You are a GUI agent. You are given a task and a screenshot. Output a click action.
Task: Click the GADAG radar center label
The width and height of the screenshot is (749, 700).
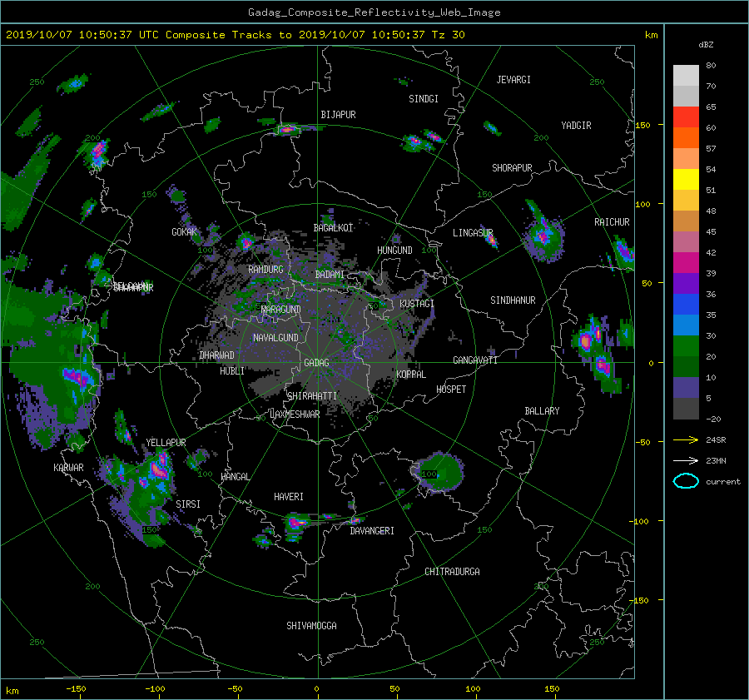(317, 363)
